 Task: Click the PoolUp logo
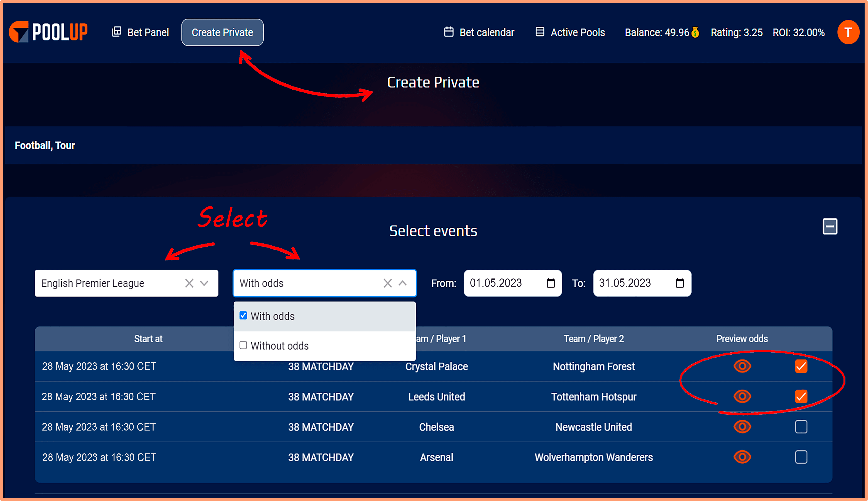coord(48,32)
